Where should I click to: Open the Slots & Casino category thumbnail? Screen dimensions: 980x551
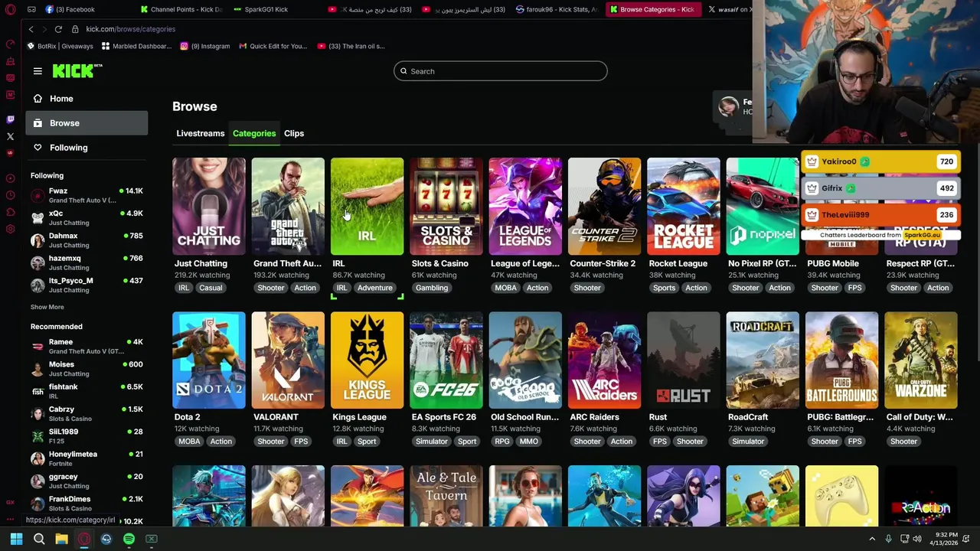[446, 207]
